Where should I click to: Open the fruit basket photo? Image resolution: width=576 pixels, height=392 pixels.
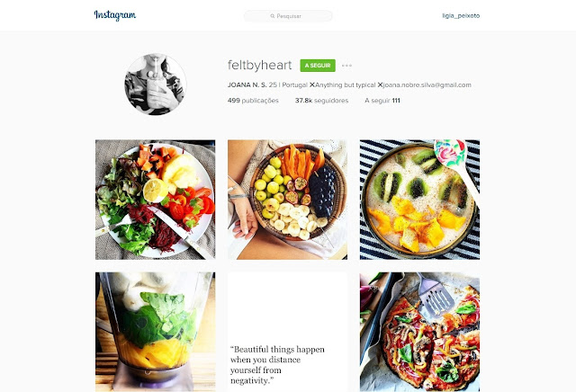point(288,200)
